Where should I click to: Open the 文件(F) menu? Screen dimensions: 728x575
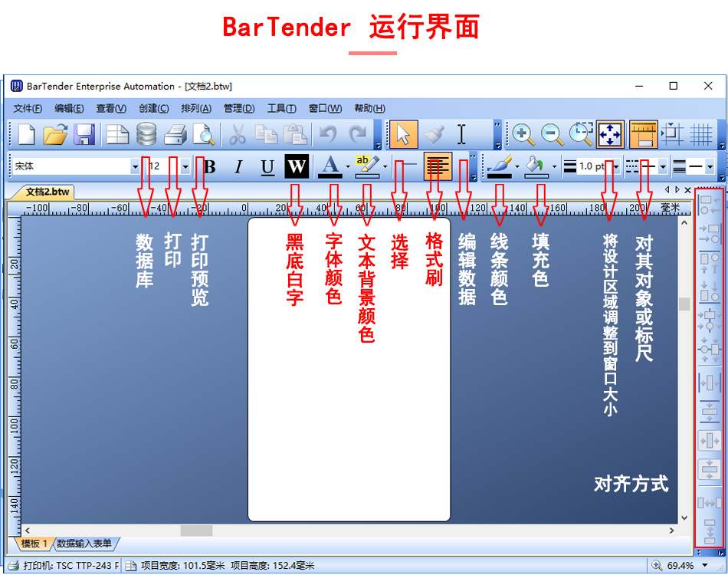(x=28, y=108)
